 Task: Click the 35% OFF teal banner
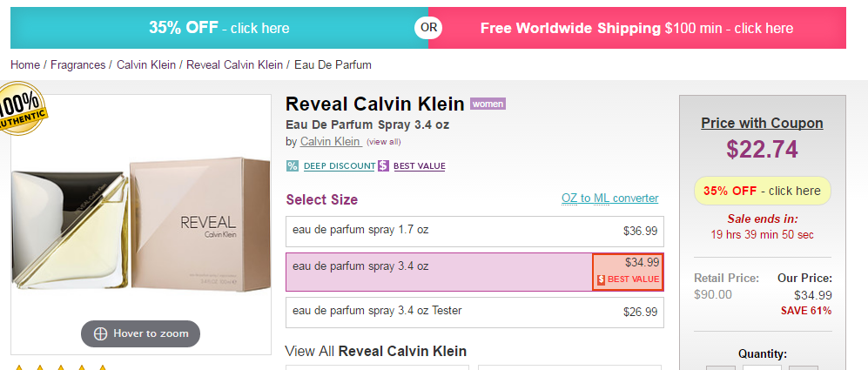219,28
